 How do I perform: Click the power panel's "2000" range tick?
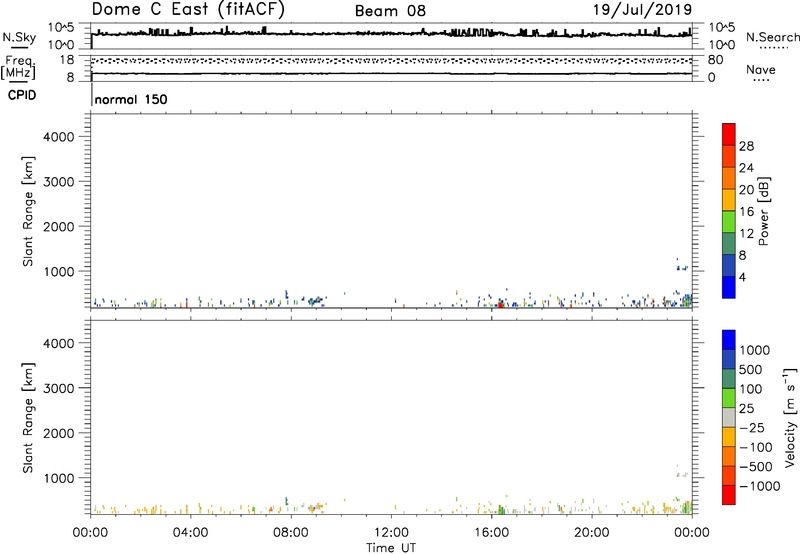click(59, 226)
